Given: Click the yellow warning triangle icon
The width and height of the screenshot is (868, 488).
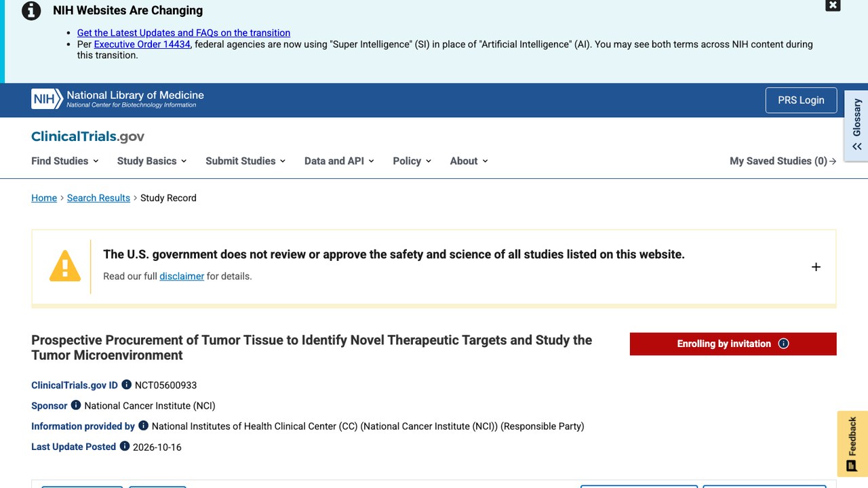Looking at the screenshot, I should coord(65,266).
